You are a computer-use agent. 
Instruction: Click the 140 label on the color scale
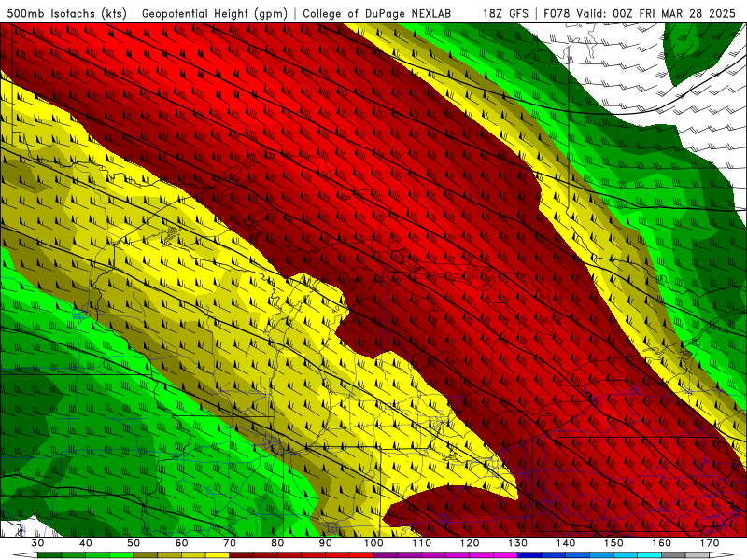click(566, 543)
